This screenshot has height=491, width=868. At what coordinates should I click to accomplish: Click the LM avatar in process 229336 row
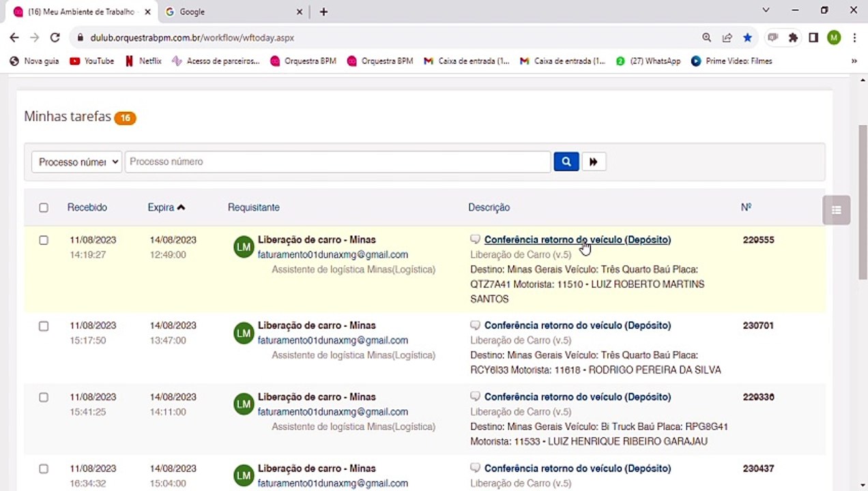(244, 404)
